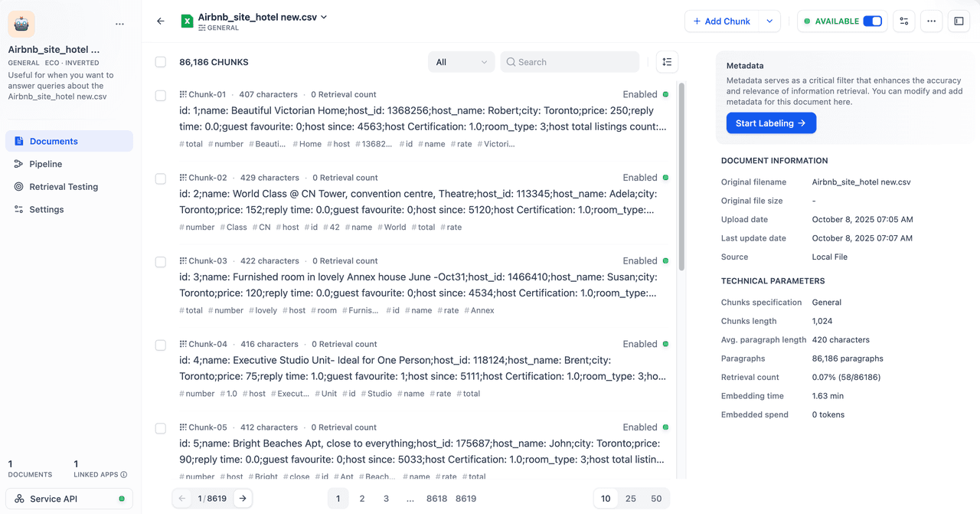Click the Start Labeling button
Screen dimensions: 980x514
click(770, 123)
